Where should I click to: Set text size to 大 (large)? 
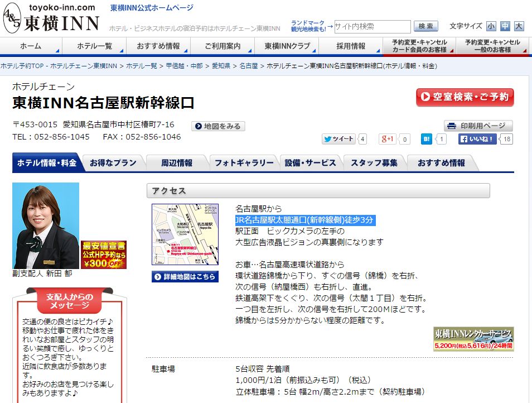[519, 26]
